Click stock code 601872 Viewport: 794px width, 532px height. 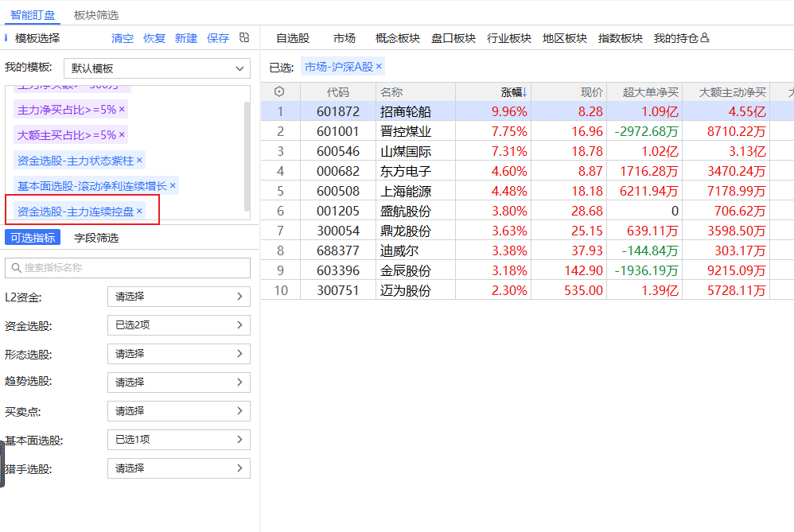pyautogui.click(x=338, y=111)
